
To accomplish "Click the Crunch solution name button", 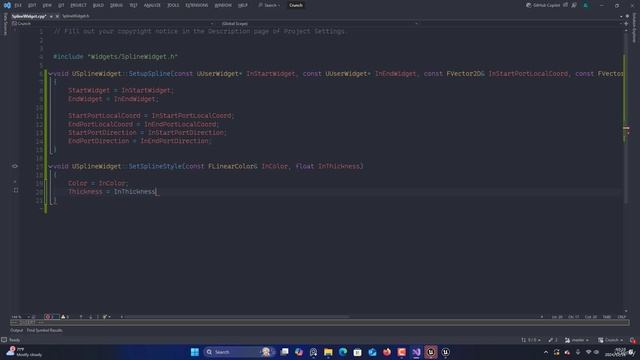I will pos(296,5).
